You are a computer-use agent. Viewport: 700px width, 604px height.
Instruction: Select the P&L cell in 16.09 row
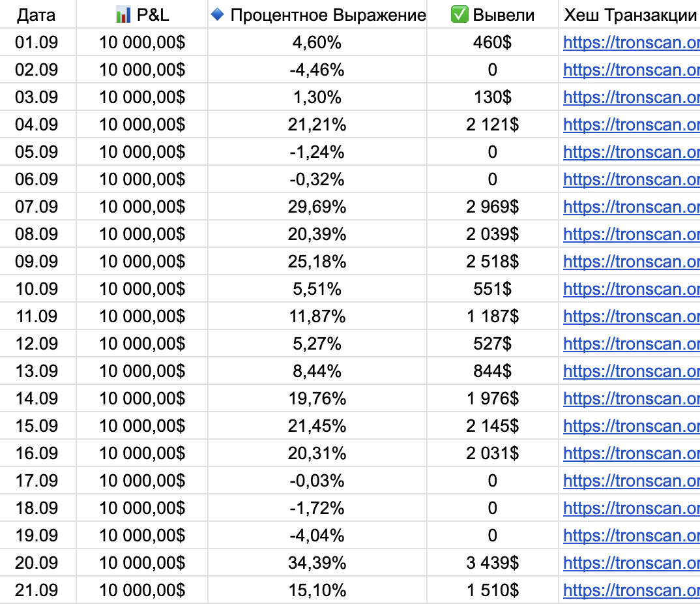142,453
